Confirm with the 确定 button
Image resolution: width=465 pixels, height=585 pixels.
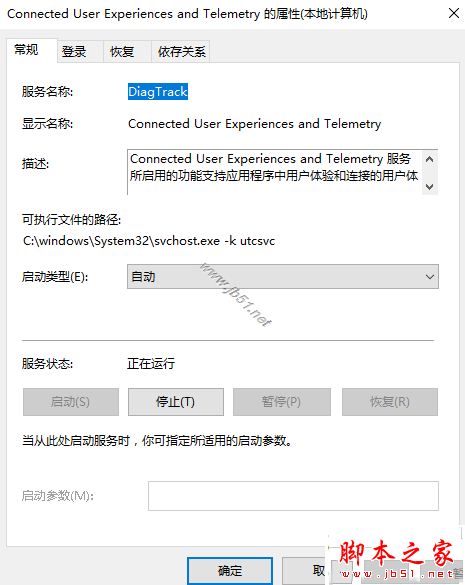(230, 571)
